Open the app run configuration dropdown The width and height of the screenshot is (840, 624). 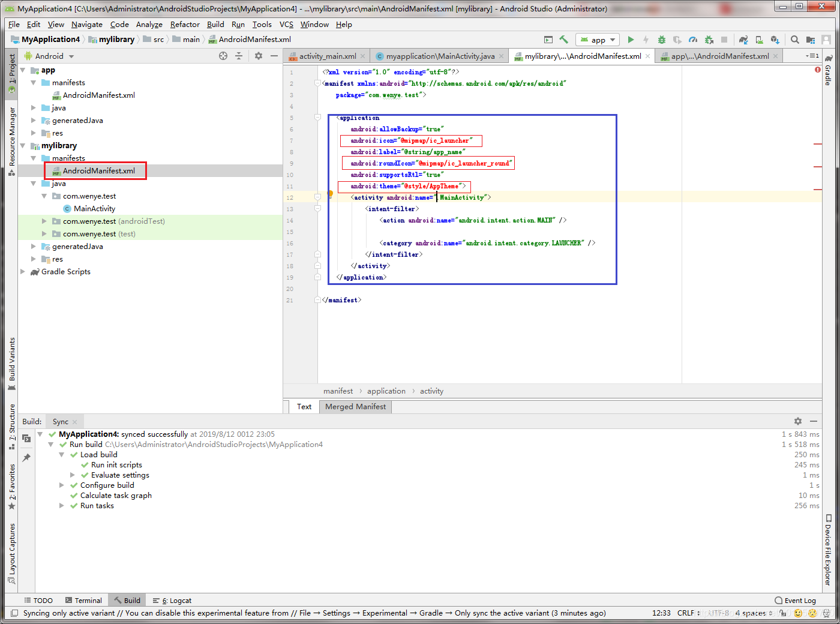[x=598, y=40]
